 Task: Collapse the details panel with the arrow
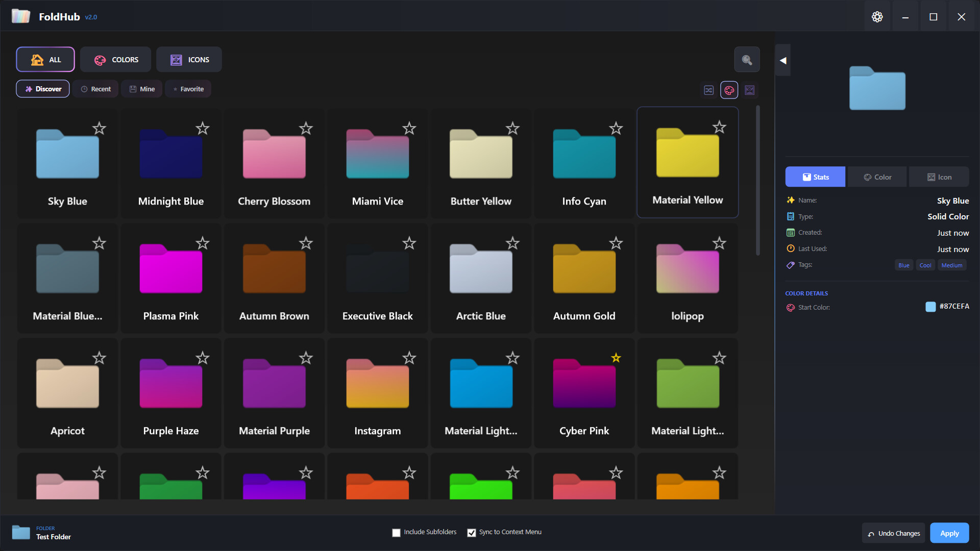pyautogui.click(x=782, y=60)
